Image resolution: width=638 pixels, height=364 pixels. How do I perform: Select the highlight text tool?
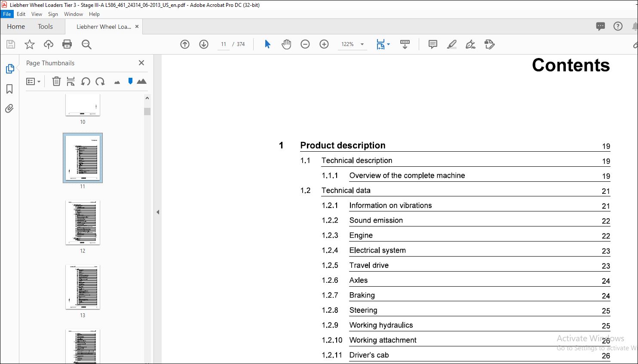click(x=452, y=44)
